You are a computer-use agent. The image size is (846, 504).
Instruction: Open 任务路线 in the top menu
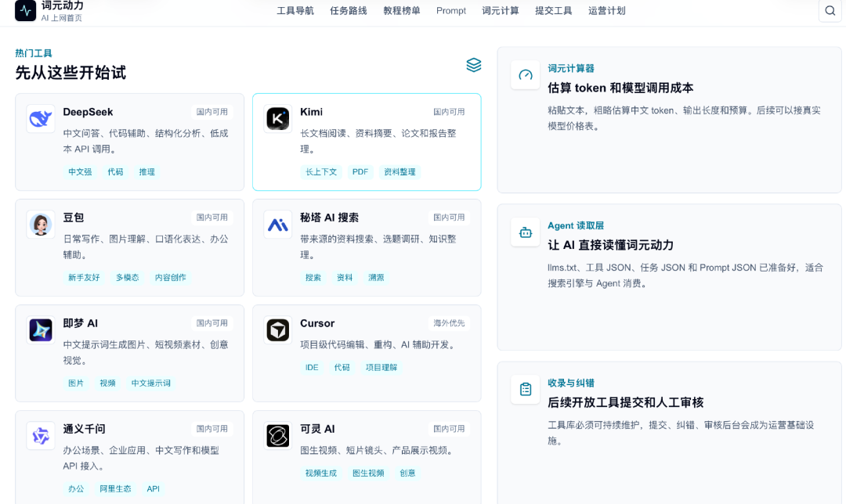coord(349,11)
